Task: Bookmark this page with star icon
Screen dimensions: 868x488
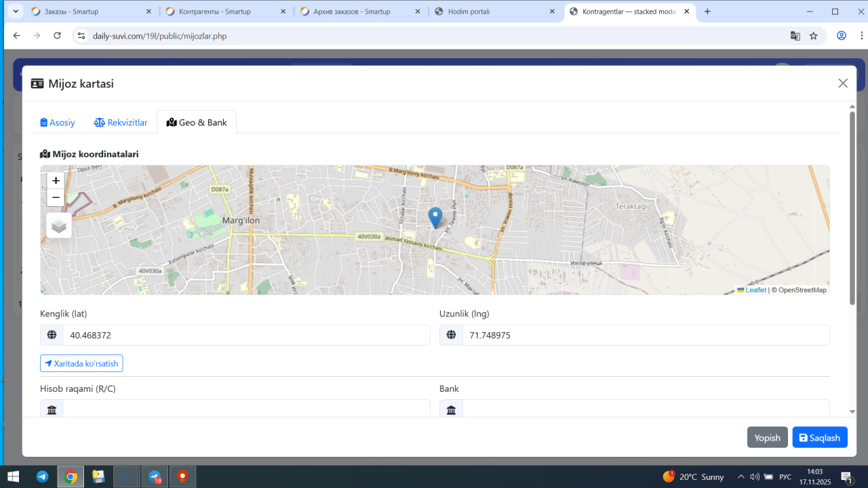Action: 814,36
